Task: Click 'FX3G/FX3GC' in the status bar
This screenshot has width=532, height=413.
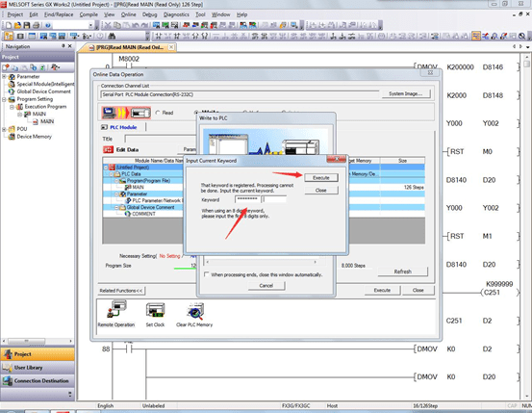Action: click(x=296, y=406)
